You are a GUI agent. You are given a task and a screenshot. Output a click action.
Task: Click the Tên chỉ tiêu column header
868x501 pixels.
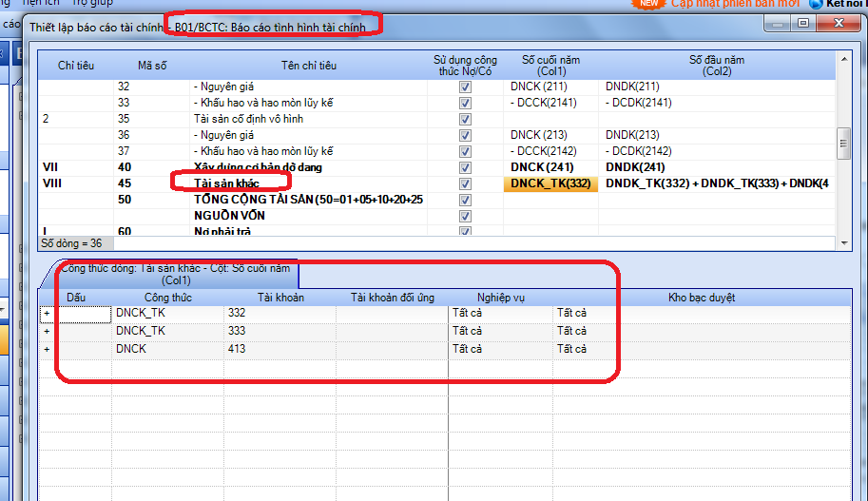308,66
